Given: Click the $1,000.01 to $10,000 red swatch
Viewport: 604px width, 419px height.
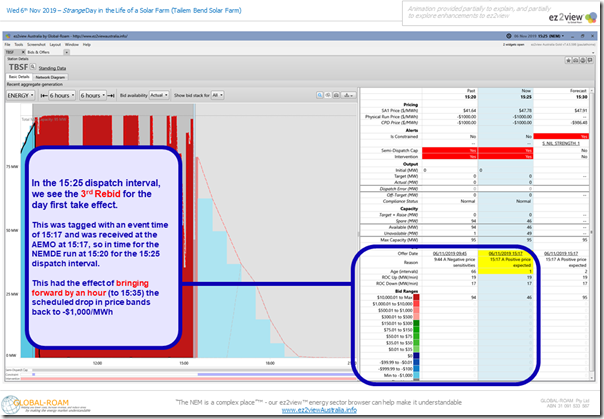Looking at the screenshot, I should [416, 304].
